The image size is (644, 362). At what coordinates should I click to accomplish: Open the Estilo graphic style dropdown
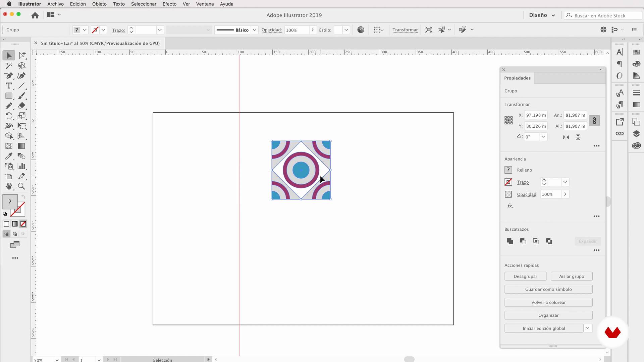(346, 30)
